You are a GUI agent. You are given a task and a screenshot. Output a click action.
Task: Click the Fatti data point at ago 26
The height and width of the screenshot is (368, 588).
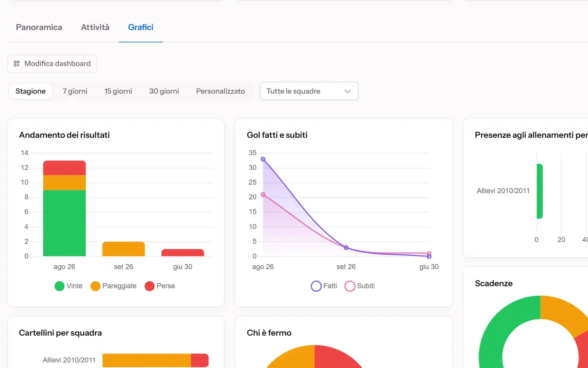(263, 159)
